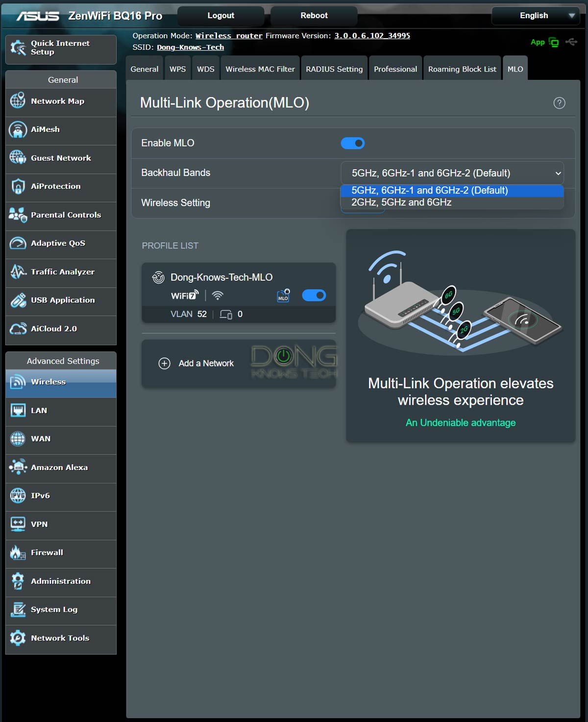Switch to the Professional tab
Screen dimensions: 588x722
pos(395,69)
